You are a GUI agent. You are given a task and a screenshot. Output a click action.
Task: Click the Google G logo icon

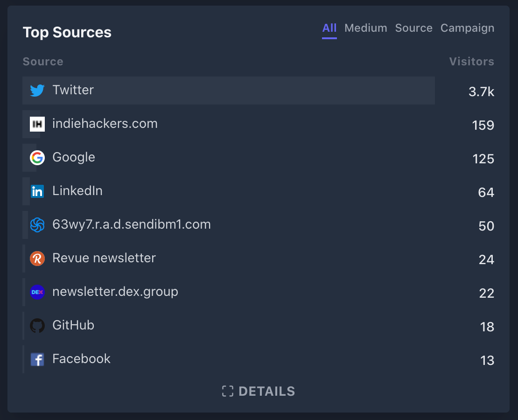37,158
